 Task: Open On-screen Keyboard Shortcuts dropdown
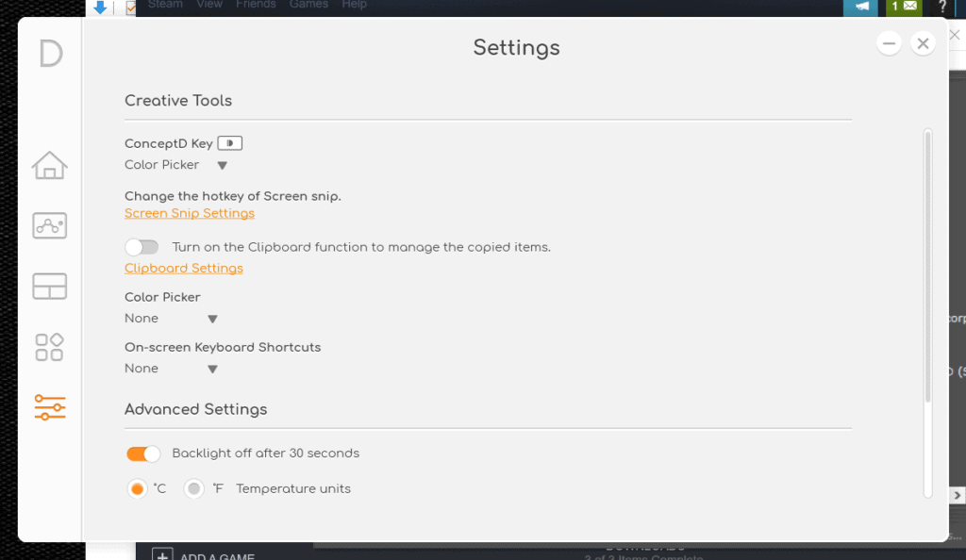click(x=212, y=369)
